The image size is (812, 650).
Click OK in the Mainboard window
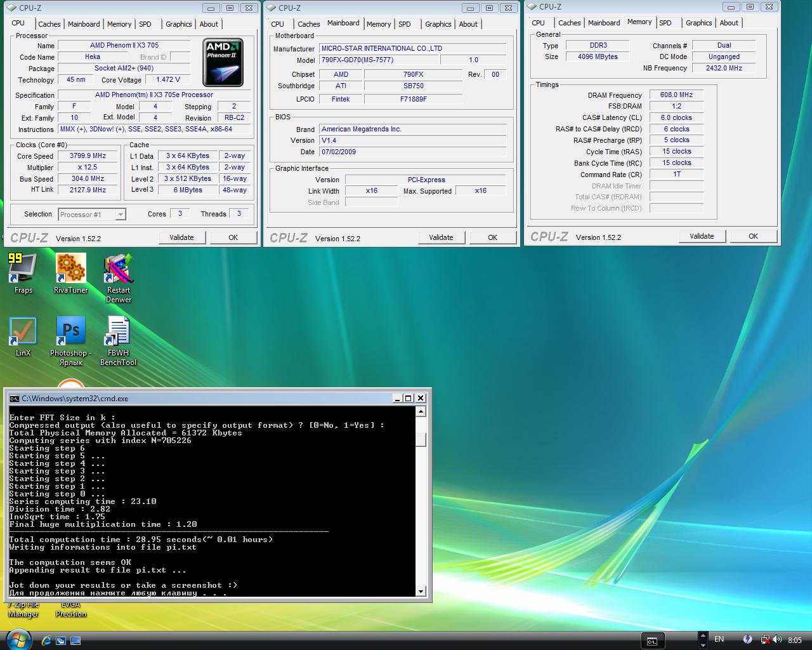493,237
